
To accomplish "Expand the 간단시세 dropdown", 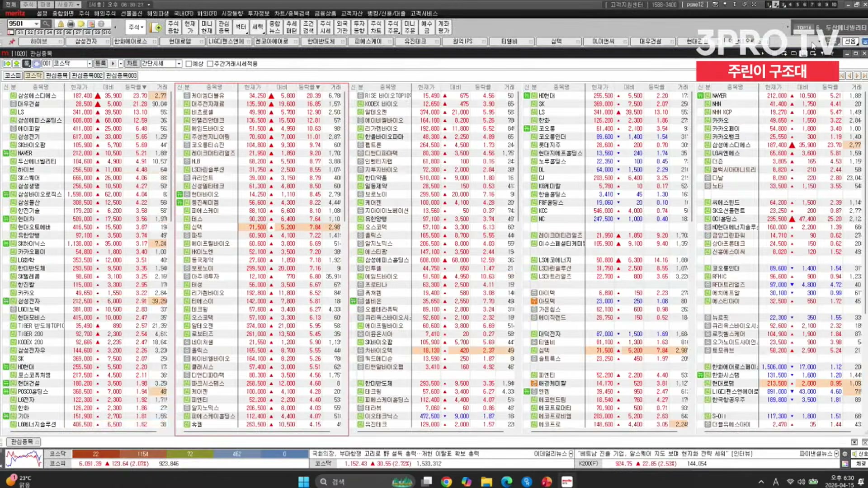I will [x=179, y=64].
